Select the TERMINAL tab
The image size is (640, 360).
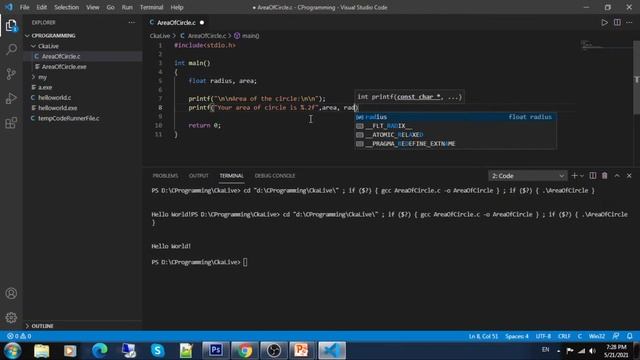(231, 176)
